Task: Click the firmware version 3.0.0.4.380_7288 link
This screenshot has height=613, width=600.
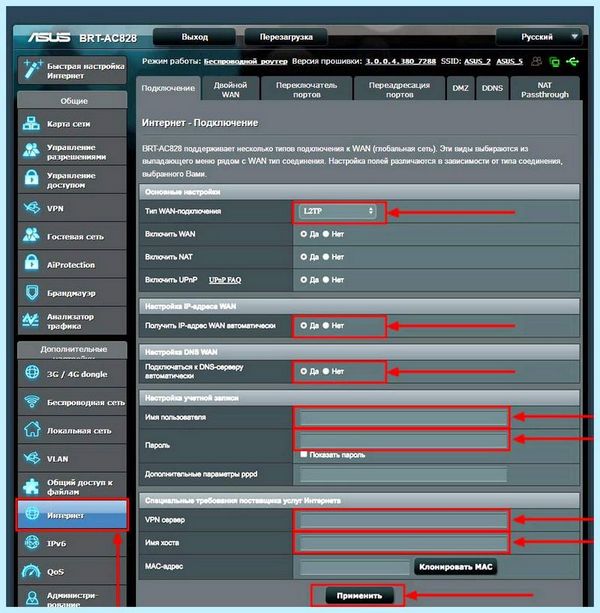Action: coord(400,61)
